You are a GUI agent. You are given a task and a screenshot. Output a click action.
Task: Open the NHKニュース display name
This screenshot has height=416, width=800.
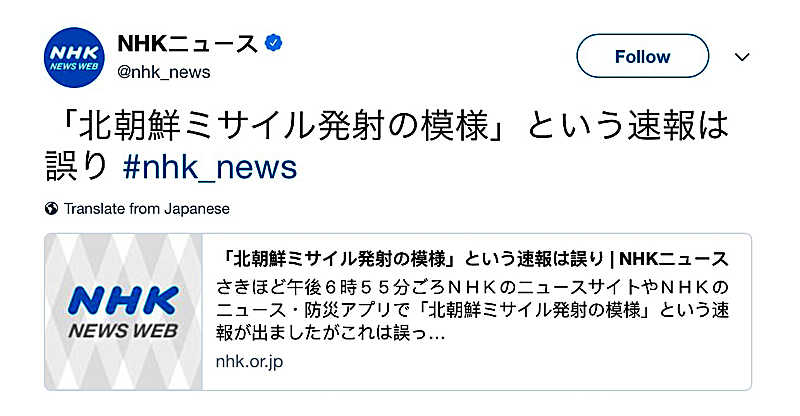[188, 43]
